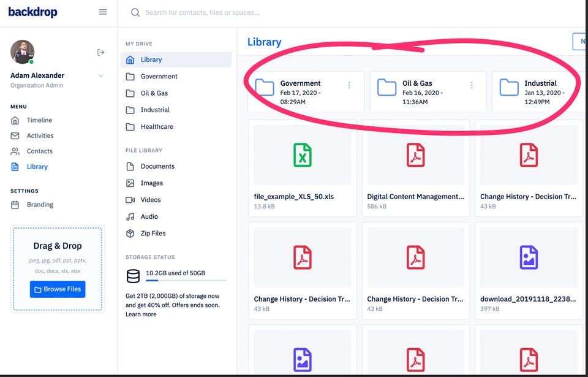The width and height of the screenshot is (588, 377).
Task: Click the 397 kB file size text
Action: 490,309
